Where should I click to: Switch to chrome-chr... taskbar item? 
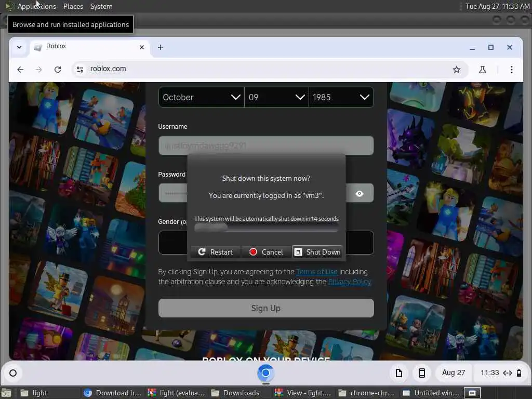[367, 393]
